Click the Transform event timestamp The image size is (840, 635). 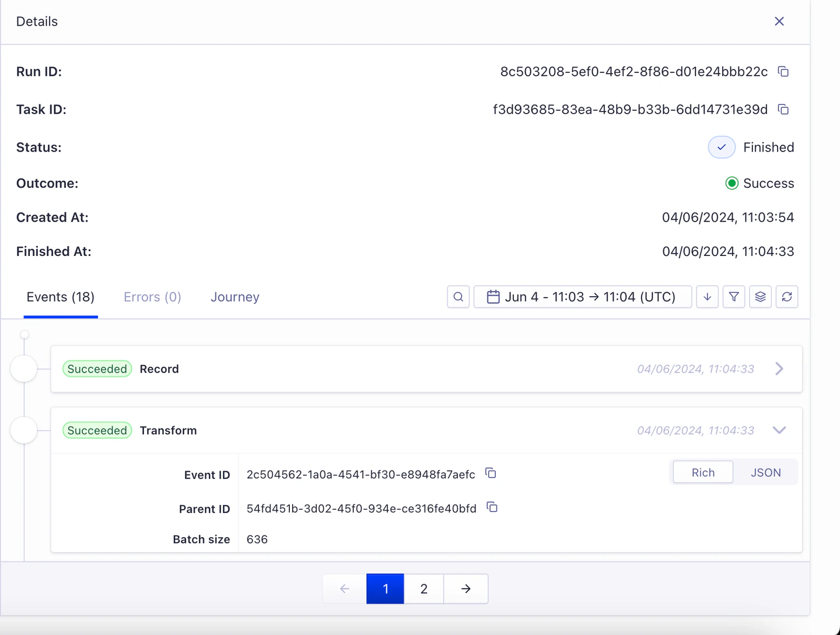696,430
